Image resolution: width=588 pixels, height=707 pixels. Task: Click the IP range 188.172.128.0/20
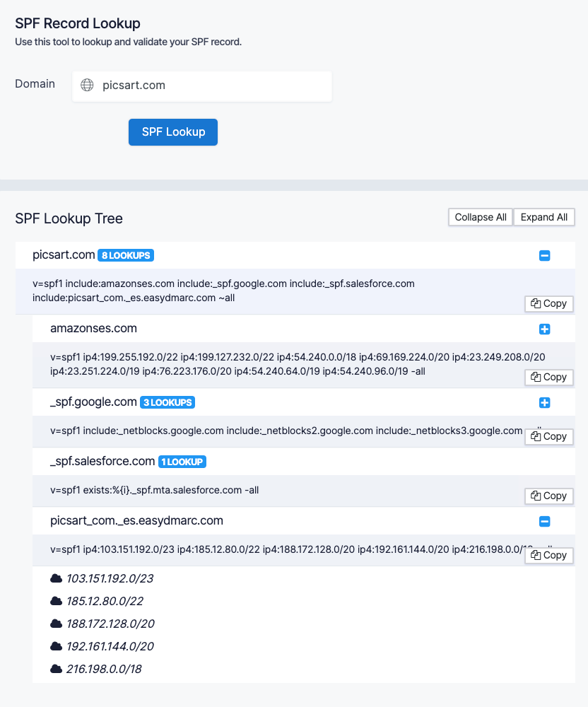point(110,624)
